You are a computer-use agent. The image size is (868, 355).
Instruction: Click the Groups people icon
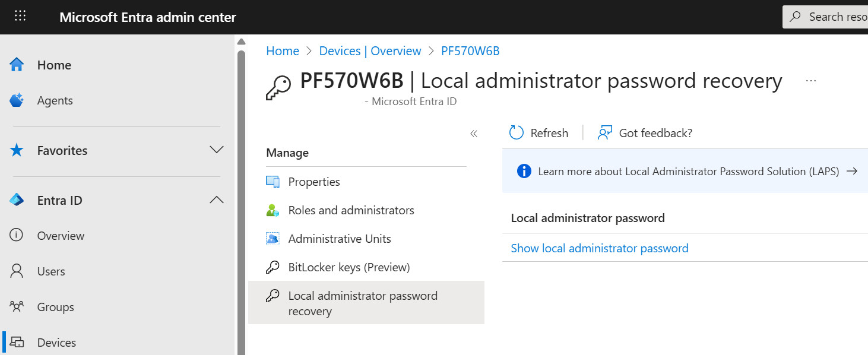click(17, 307)
